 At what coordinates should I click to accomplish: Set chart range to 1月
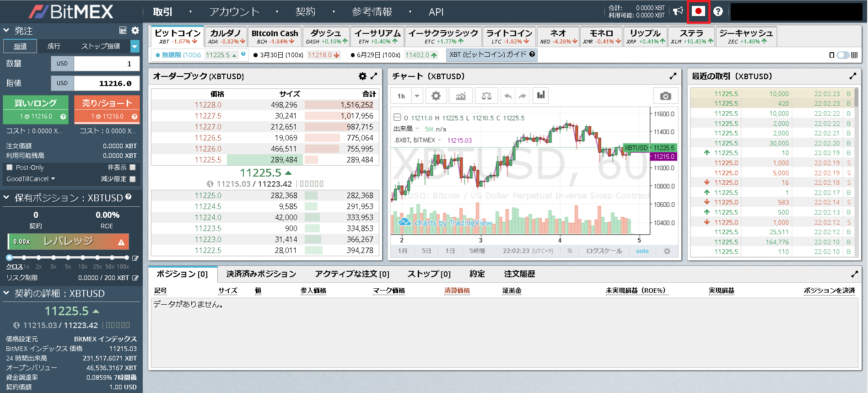[403, 251]
